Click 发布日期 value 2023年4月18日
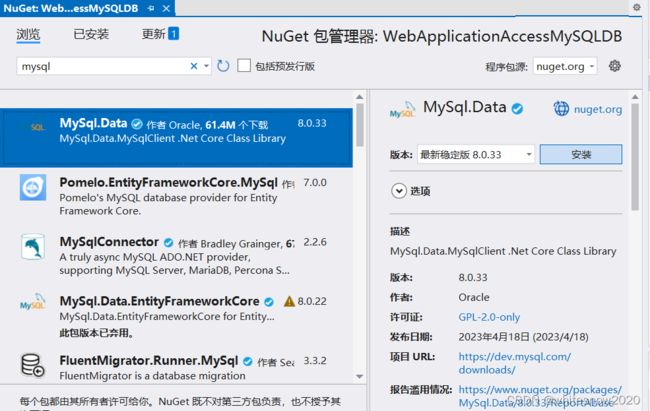Viewport: 650px width, 411px height. click(523, 337)
